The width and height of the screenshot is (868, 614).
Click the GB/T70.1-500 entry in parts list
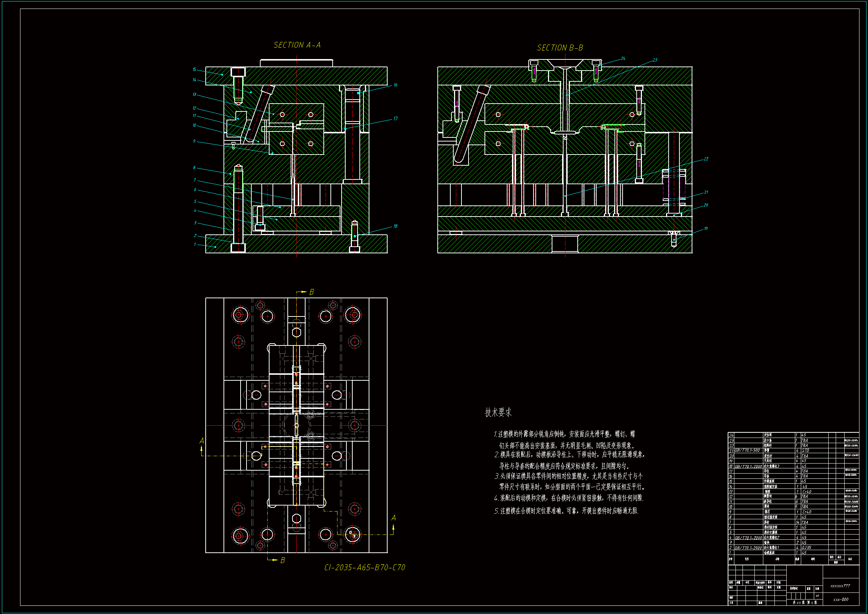tap(747, 451)
